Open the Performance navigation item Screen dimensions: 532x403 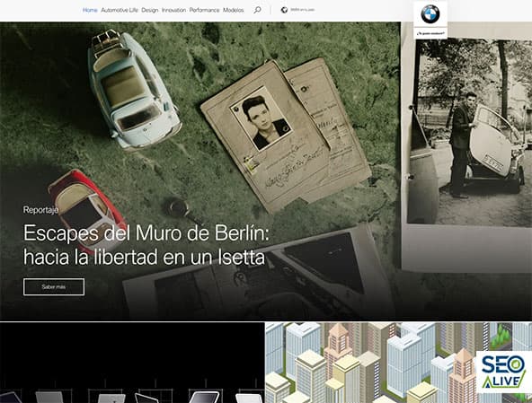204,10
